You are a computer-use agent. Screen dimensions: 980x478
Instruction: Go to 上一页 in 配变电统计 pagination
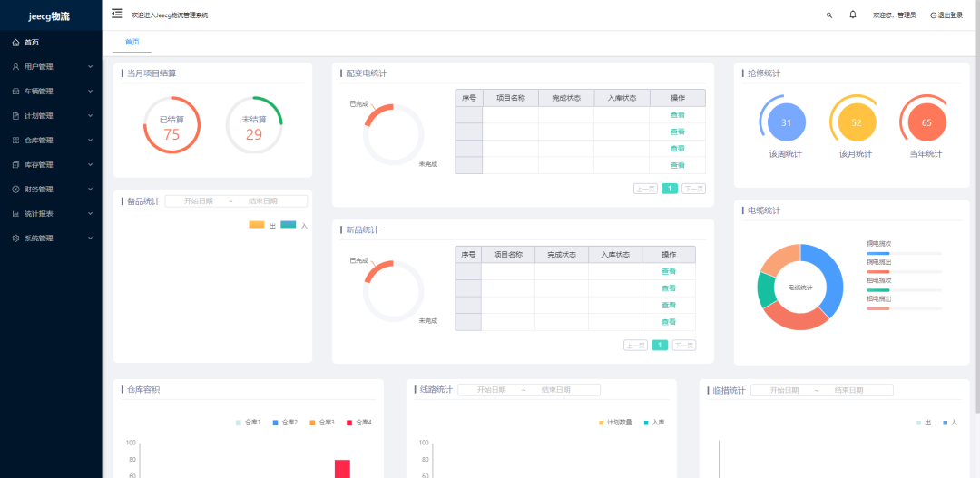(646, 189)
